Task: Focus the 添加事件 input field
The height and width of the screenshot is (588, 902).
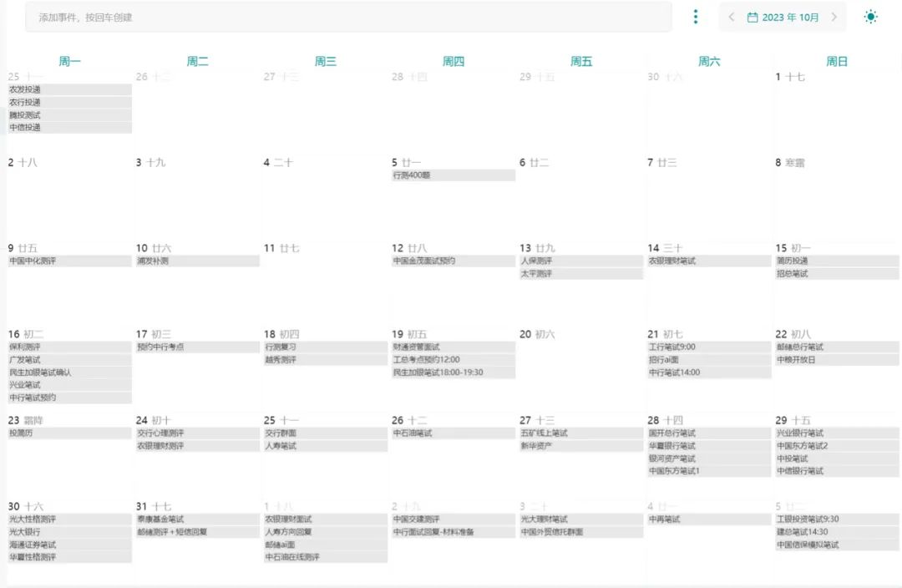Action: (348, 17)
